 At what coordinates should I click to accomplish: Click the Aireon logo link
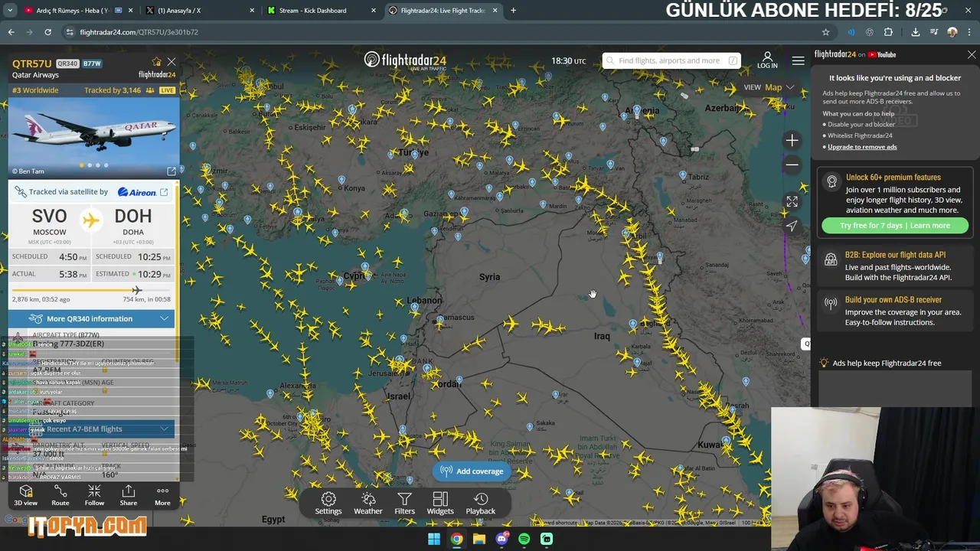tap(136, 192)
